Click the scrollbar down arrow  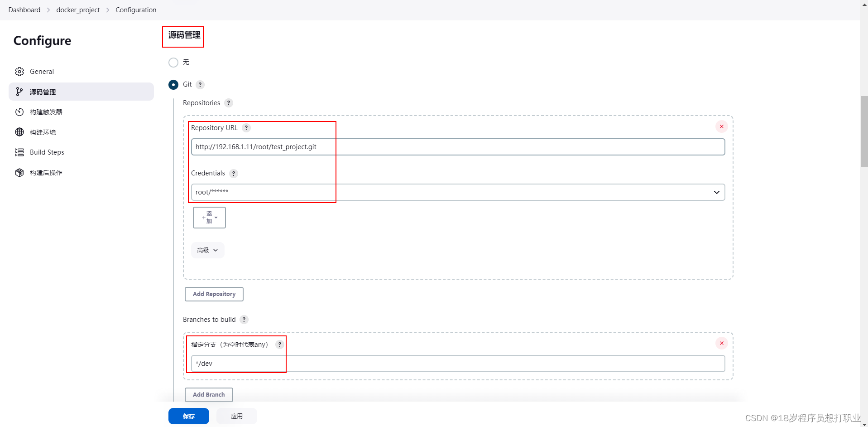click(x=864, y=424)
